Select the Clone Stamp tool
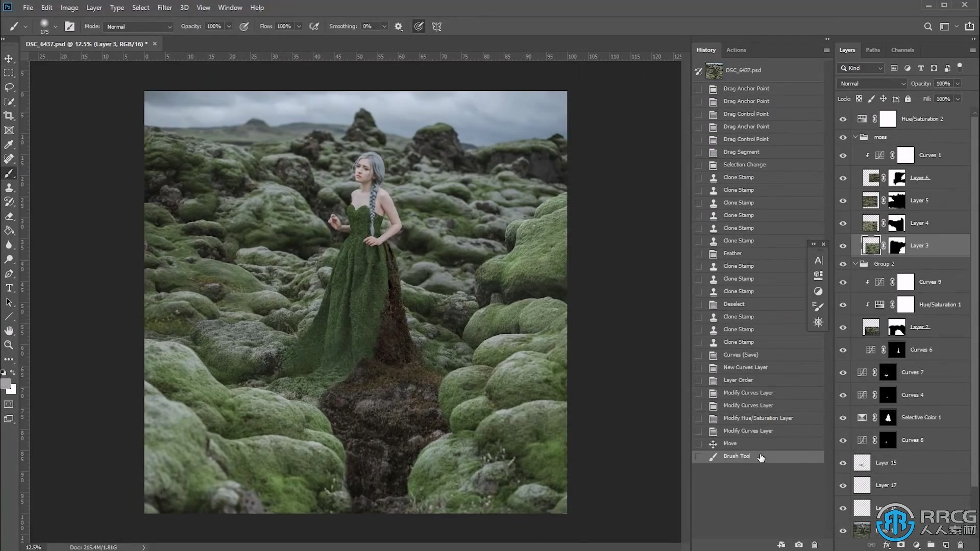The height and width of the screenshot is (551, 980). [9, 188]
